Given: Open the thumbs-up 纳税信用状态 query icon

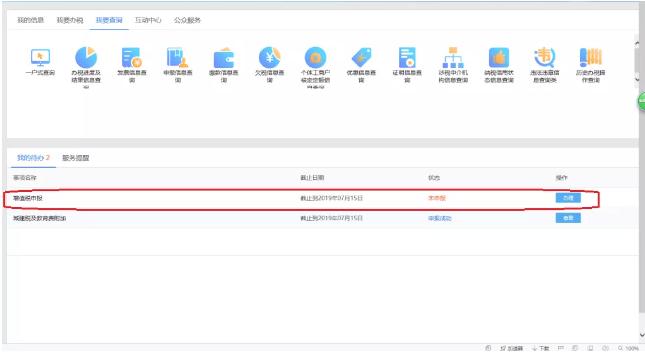Looking at the screenshot, I should 499,57.
